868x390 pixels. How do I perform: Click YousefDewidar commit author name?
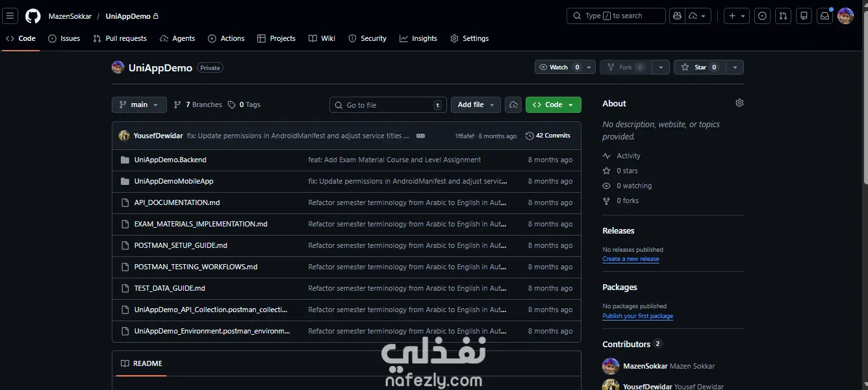click(158, 136)
